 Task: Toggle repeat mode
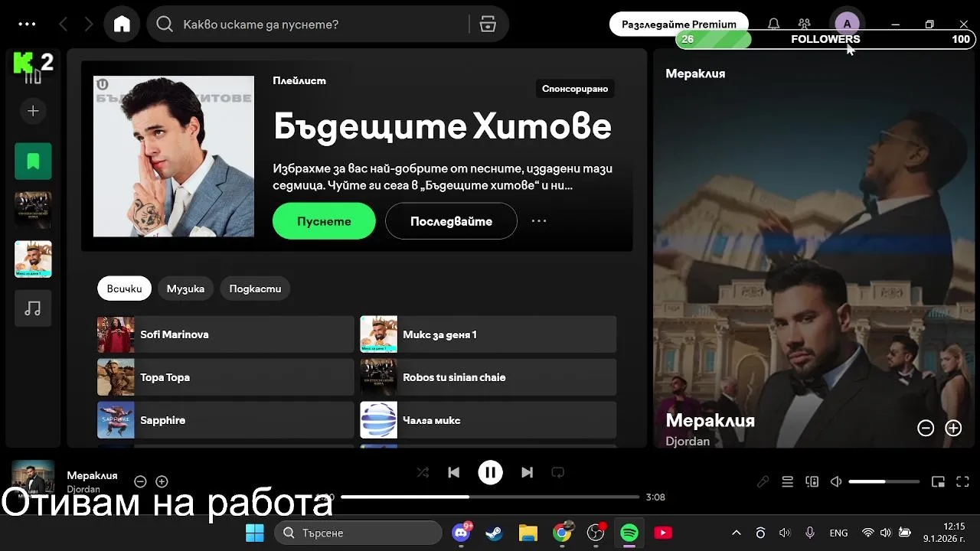(x=558, y=472)
